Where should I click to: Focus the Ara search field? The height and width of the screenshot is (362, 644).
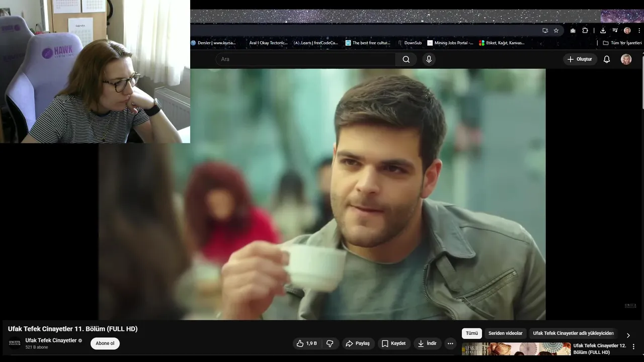306,59
